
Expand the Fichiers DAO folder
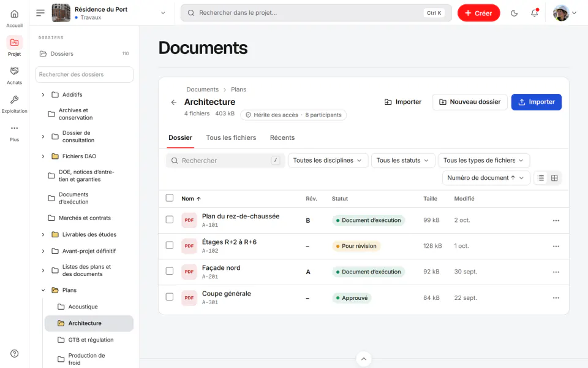(x=43, y=156)
